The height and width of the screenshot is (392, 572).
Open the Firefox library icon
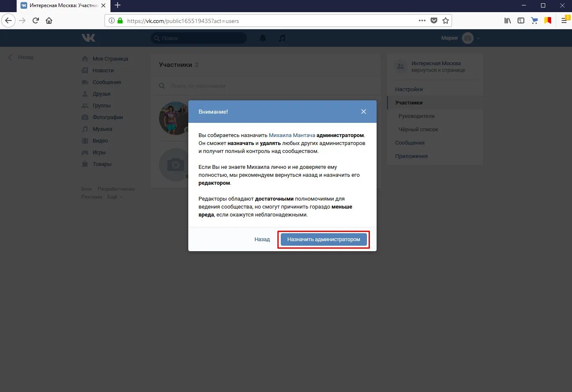point(508,20)
